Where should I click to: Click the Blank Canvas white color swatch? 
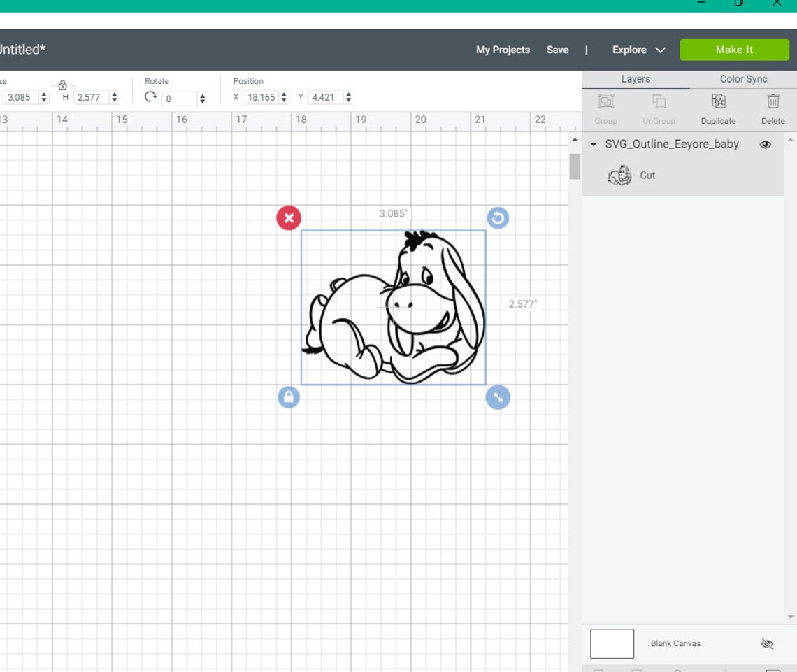click(x=612, y=643)
